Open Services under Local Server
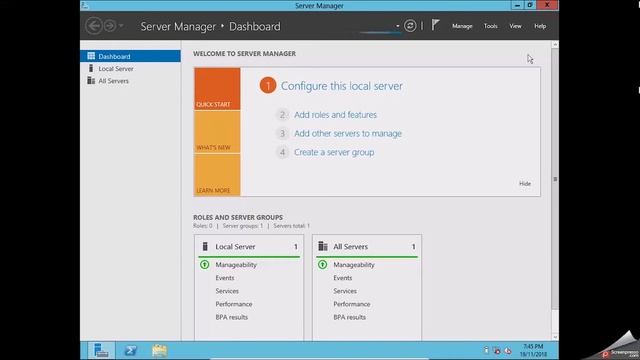 (227, 291)
